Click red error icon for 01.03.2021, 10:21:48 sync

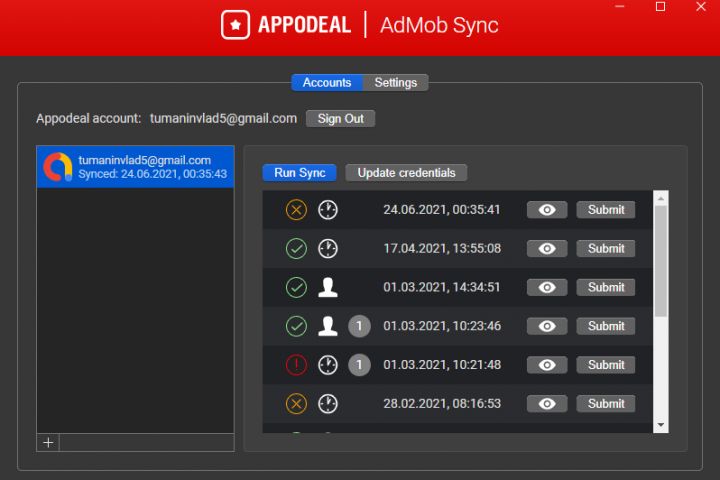pyautogui.click(x=296, y=365)
